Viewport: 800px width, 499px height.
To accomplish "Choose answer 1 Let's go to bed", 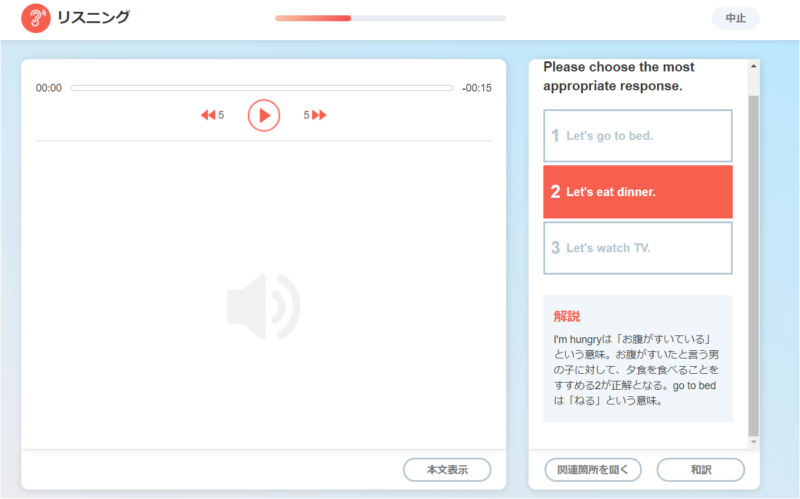I will pyautogui.click(x=638, y=136).
